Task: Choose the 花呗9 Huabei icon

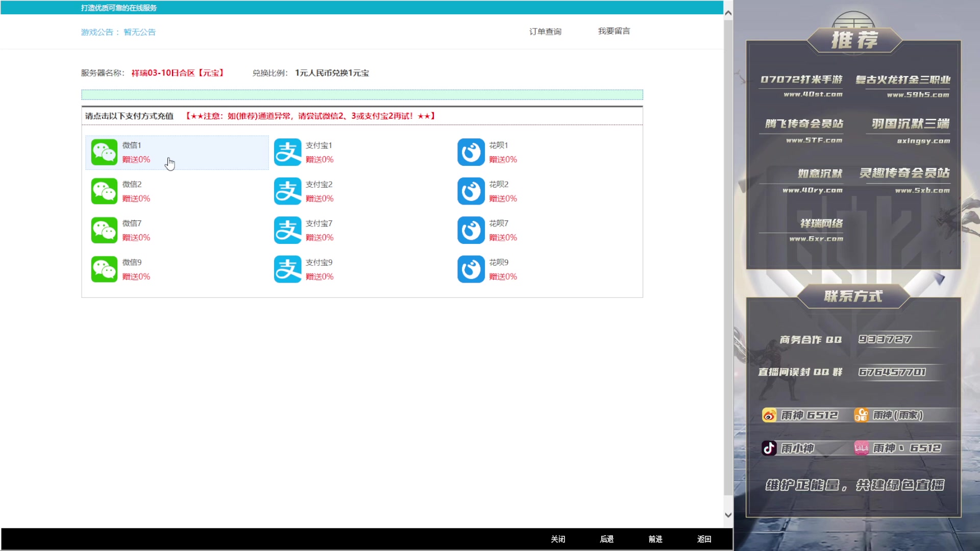Action: point(471,269)
